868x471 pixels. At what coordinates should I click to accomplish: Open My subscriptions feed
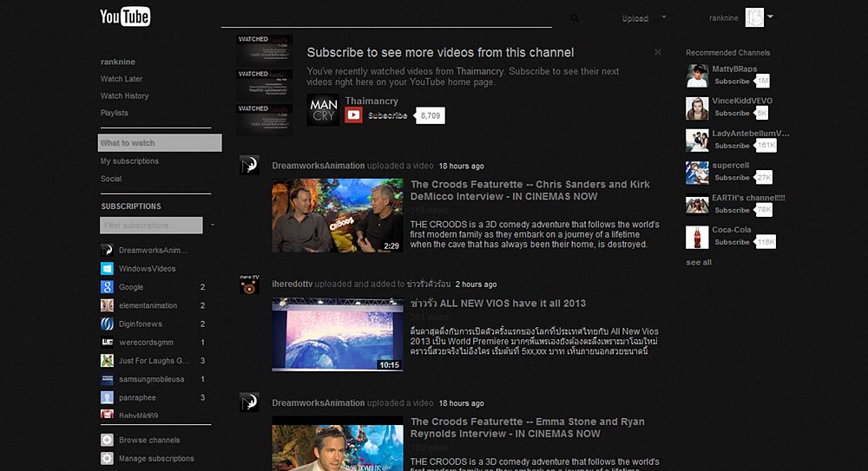tap(129, 161)
